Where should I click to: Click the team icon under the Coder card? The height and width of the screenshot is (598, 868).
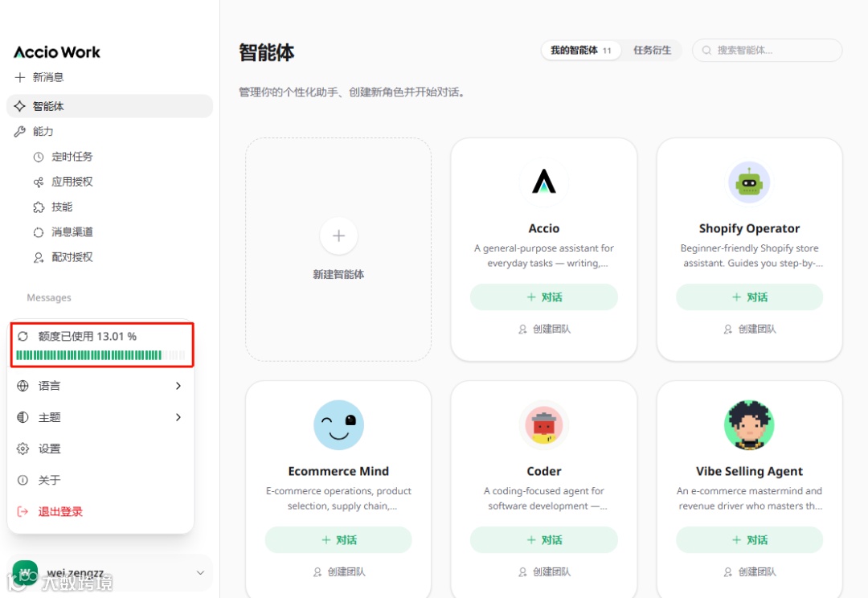pyautogui.click(x=522, y=572)
